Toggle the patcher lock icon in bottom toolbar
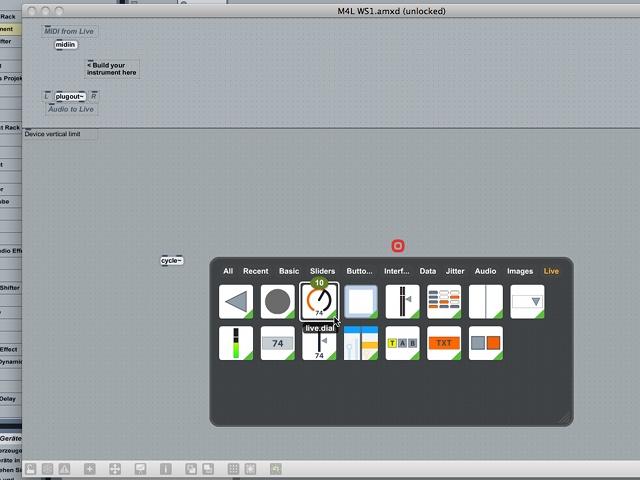 tap(31, 469)
